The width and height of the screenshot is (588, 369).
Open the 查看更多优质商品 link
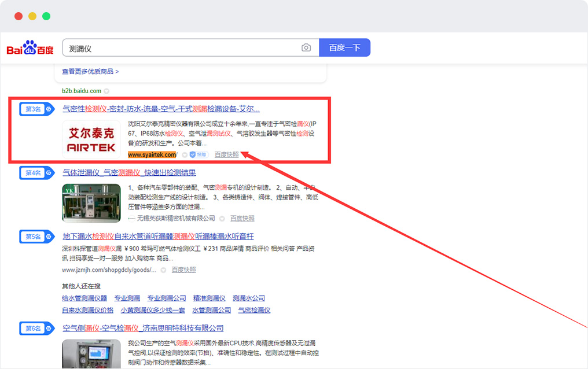click(x=90, y=71)
